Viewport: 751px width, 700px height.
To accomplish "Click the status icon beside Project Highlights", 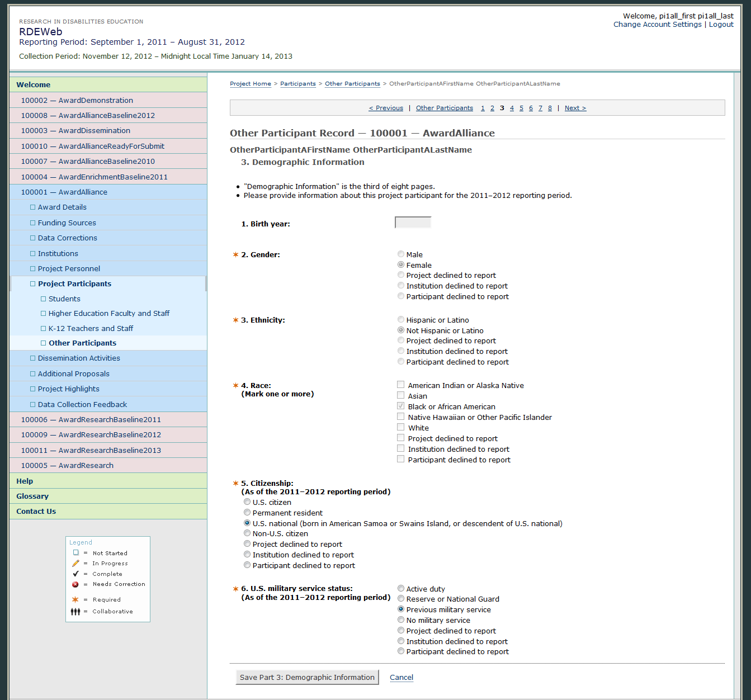I will point(32,389).
